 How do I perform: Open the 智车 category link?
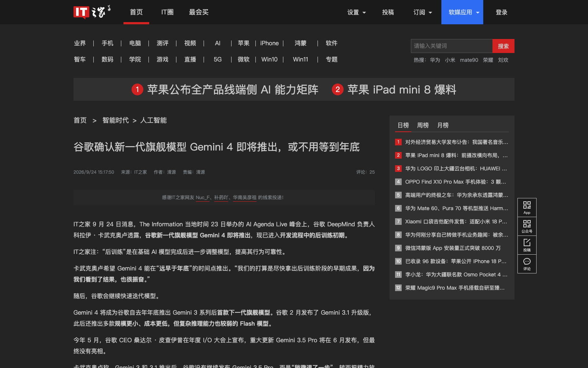pyautogui.click(x=80, y=59)
